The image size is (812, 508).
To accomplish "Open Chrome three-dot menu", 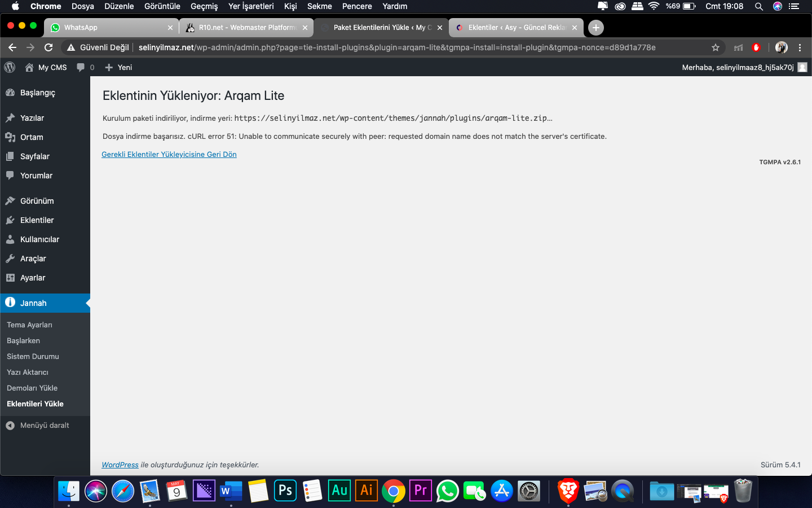I will (800, 47).
